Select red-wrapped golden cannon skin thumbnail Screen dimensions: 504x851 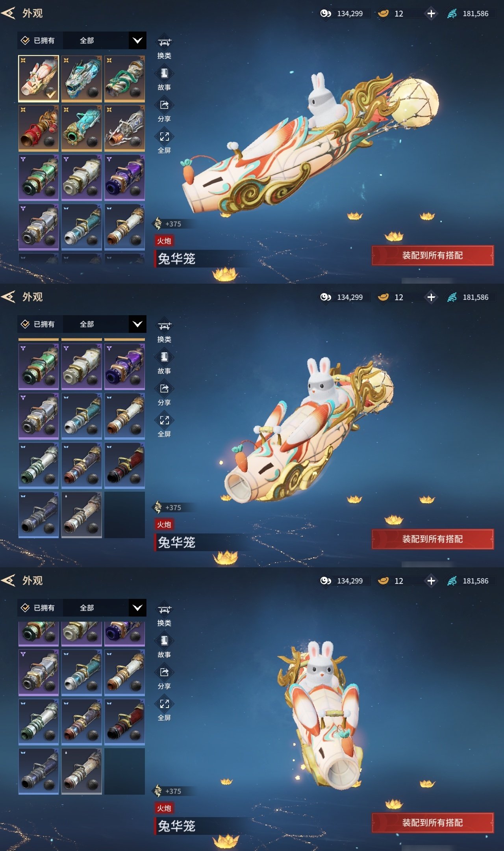(x=39, y=128)
